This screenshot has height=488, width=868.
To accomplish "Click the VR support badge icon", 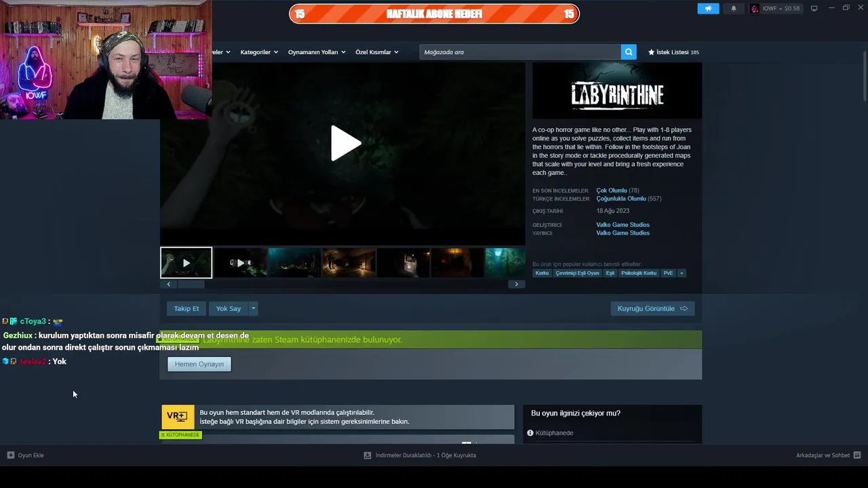I will tap(178, 416).
